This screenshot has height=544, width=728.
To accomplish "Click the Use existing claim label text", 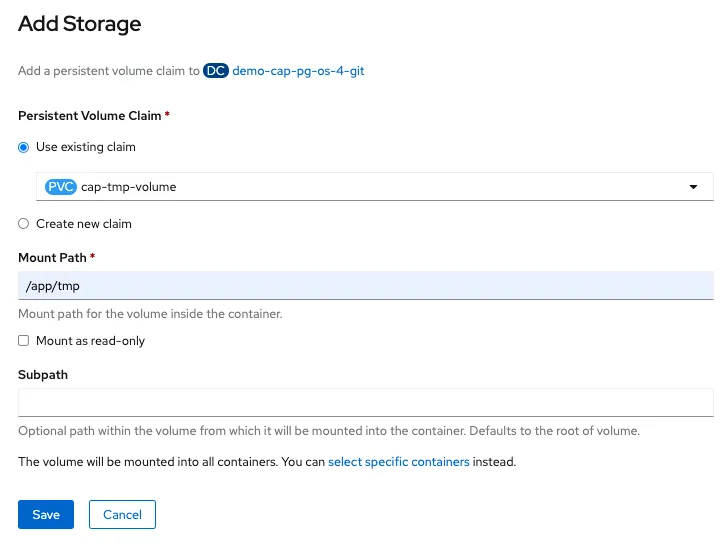I will tap(86, 147).
